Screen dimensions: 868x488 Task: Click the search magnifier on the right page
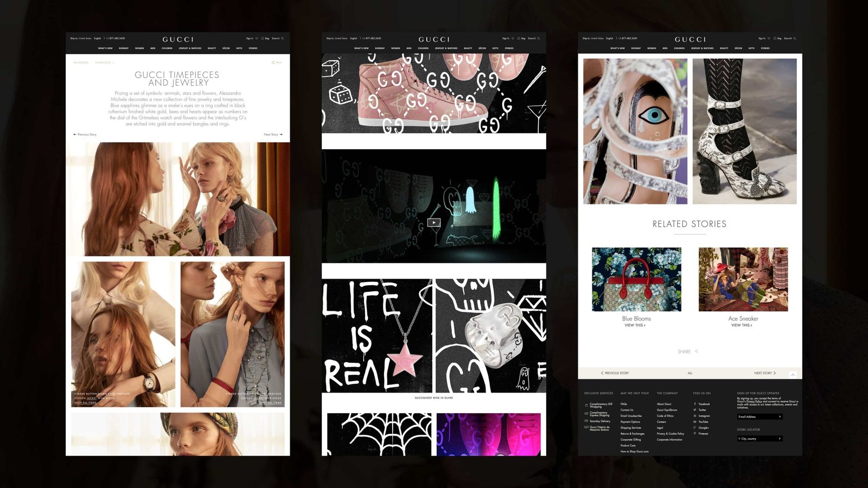coord(795,38)
